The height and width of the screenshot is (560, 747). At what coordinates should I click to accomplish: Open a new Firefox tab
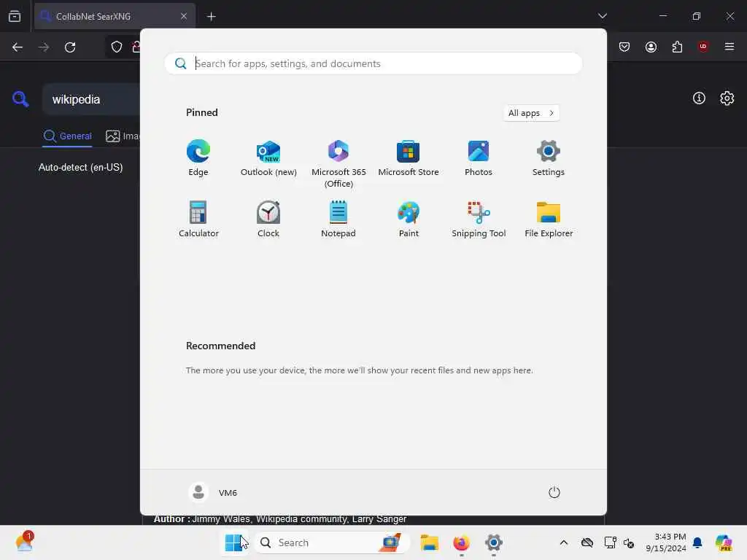211,17
